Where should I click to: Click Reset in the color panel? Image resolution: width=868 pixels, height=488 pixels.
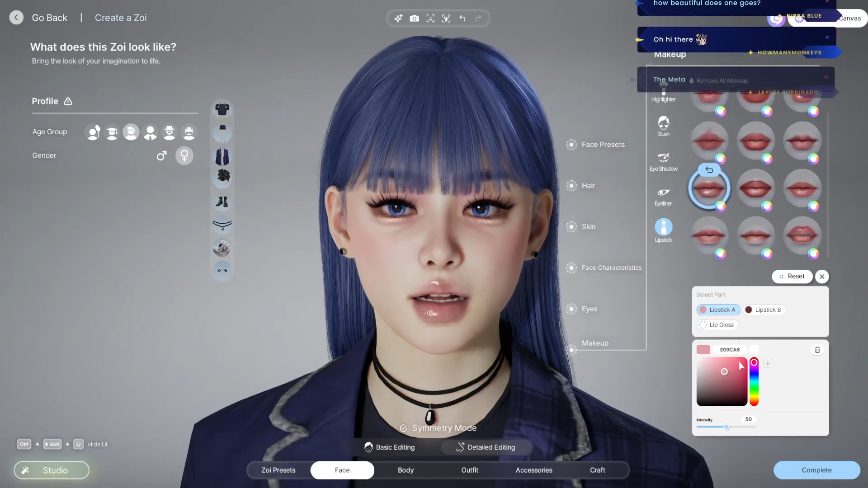pos(792,276)
